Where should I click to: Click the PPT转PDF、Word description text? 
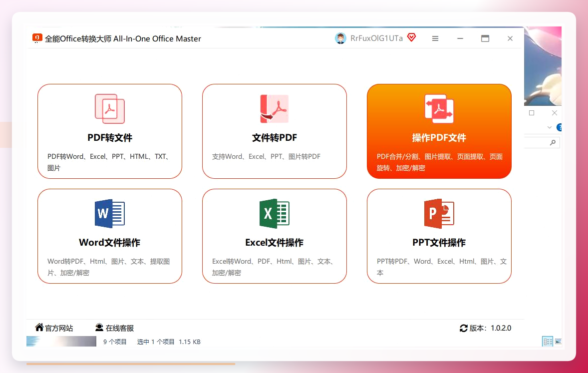[442, 267]
